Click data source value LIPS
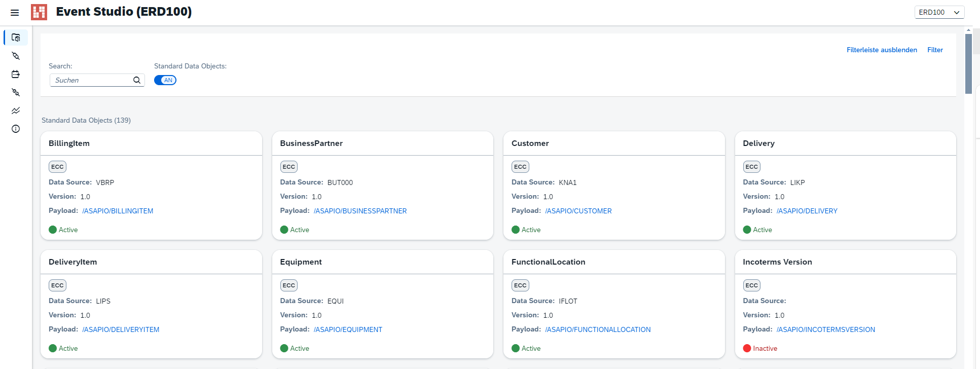Image resolution: width=980 pixels, height=369 pixels. pos(103,301)
